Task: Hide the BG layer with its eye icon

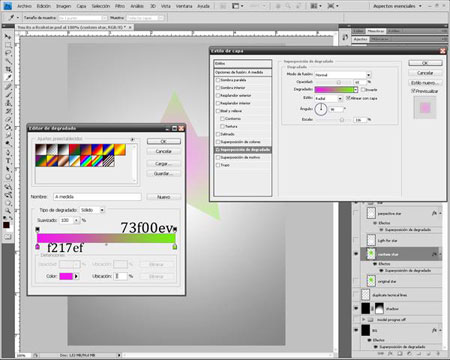Action: [x=356, y=330]
